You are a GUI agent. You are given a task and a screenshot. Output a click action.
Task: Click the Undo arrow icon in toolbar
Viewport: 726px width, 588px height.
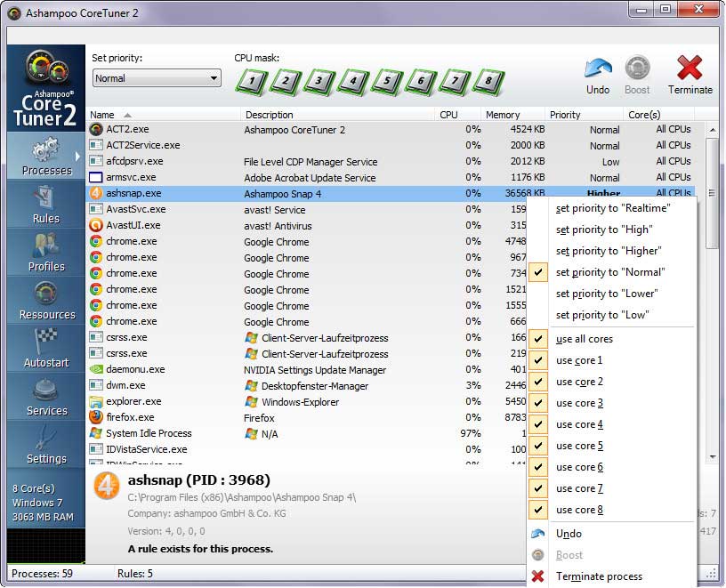(x=598, y=68)
